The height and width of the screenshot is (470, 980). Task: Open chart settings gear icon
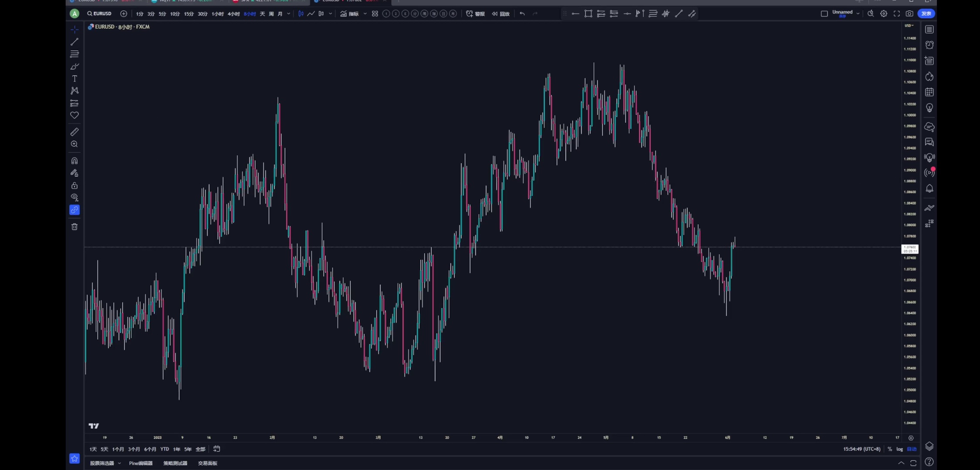pyautogui.click(x=884, y=14)
